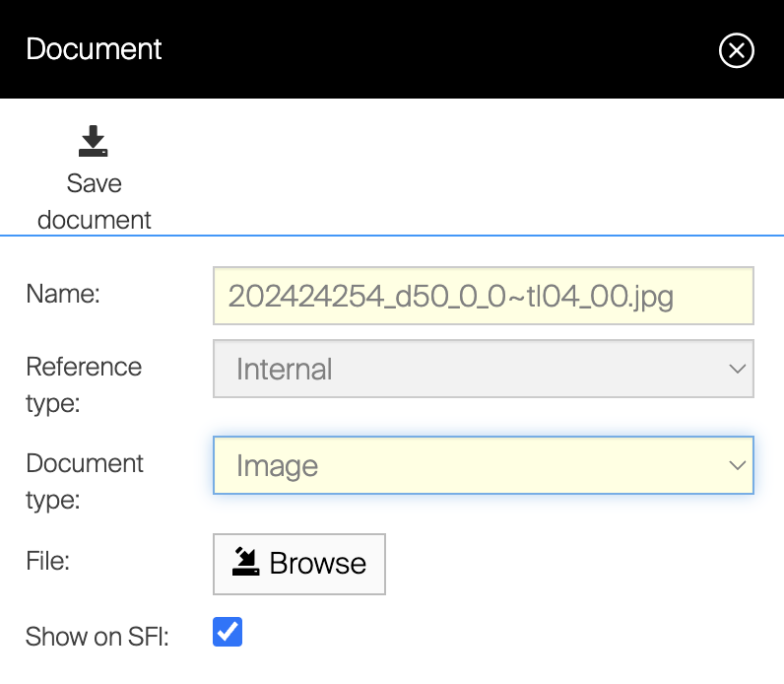Viewport: 784px width, 684px height.
Task: Open the Document type dropdown
Action: [x=483, y=465]
